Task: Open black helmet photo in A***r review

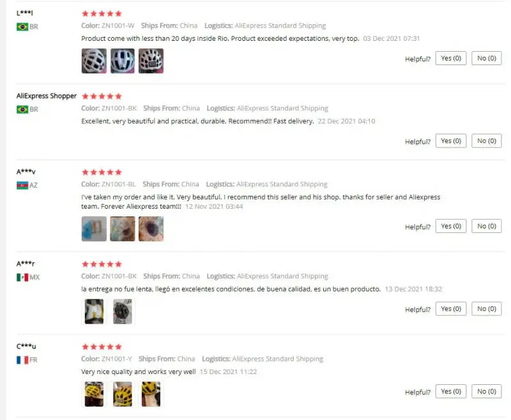Action: pos(123,311)
